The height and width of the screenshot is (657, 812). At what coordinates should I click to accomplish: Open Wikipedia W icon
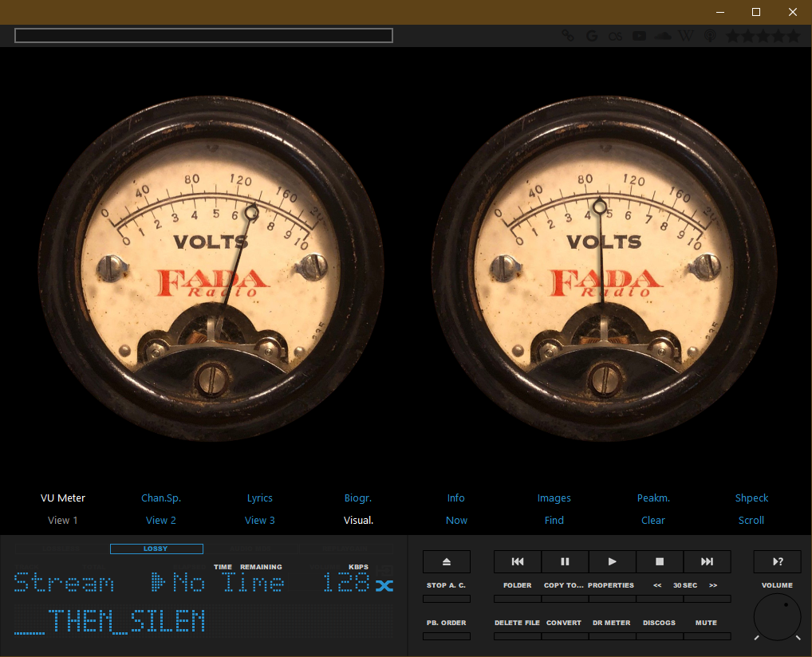pyautogui.click(x=686, y=36)
